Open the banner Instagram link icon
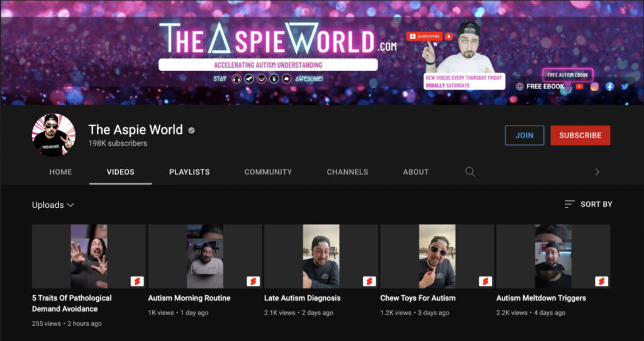The width and height of the screenshot is (644, 341). [x=594, y=87]
